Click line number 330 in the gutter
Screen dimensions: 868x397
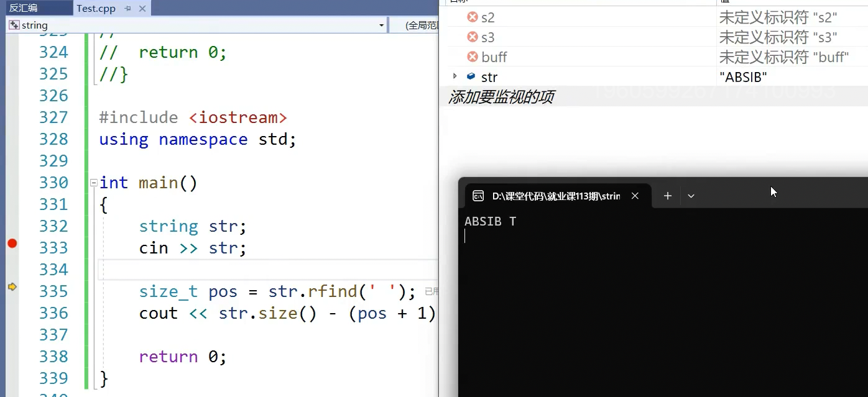click(x=53, y=183)
